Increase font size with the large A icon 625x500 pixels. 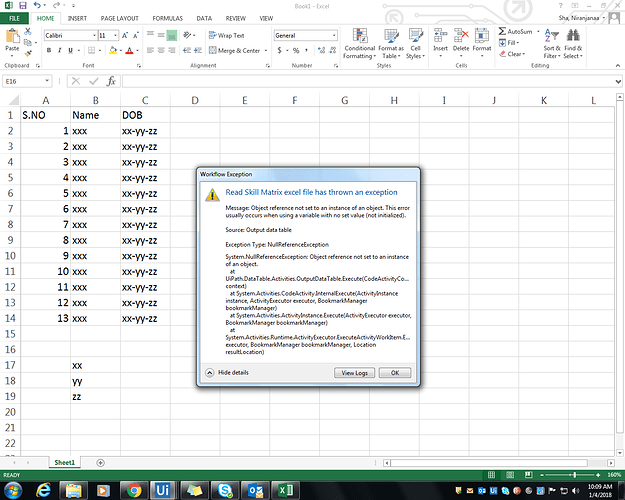(125, 35)
